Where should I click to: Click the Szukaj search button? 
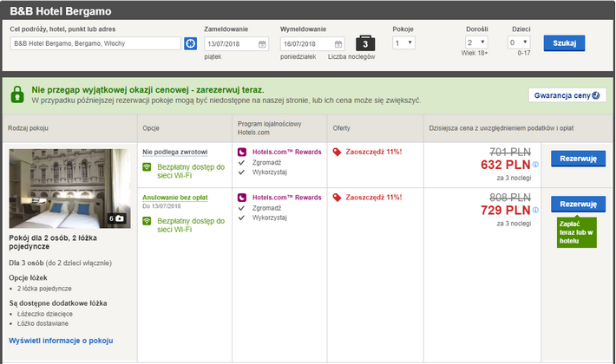[564, 43]
